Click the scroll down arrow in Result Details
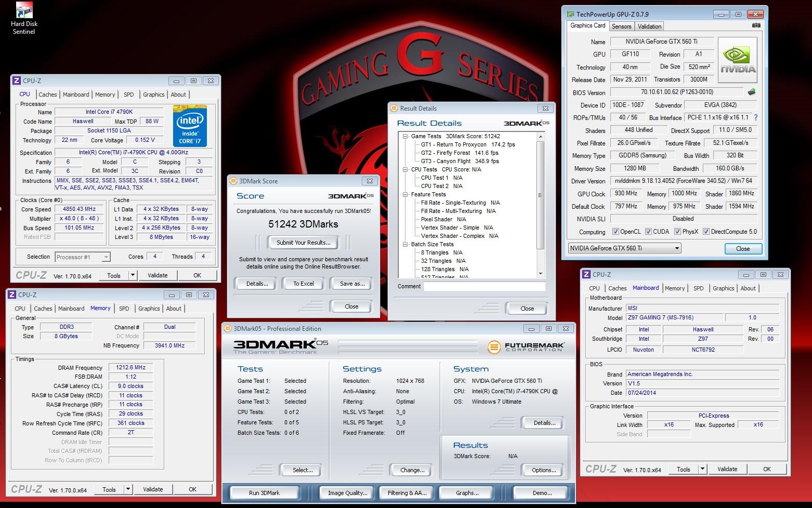This screenshot has height=508, width=812. click(x=541, y=274)
